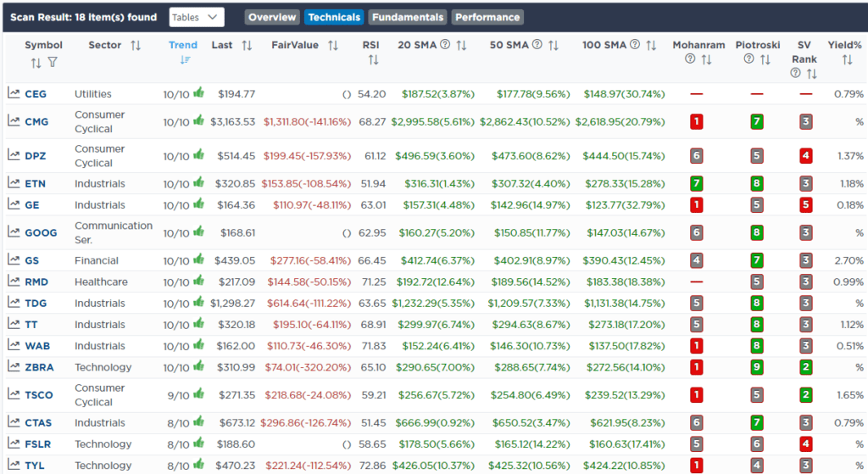Open the FSLR chart icon

[x=14, y=443]
